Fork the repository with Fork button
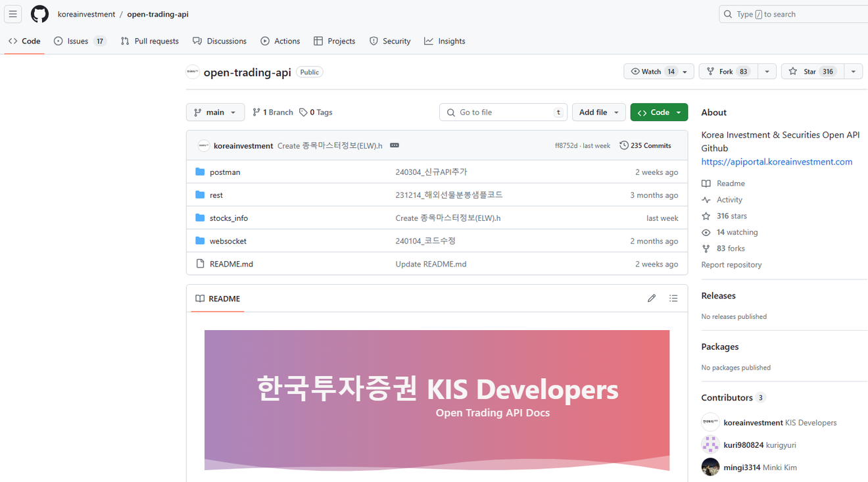This screenshot has height=482, width=868. coord(728,72)
